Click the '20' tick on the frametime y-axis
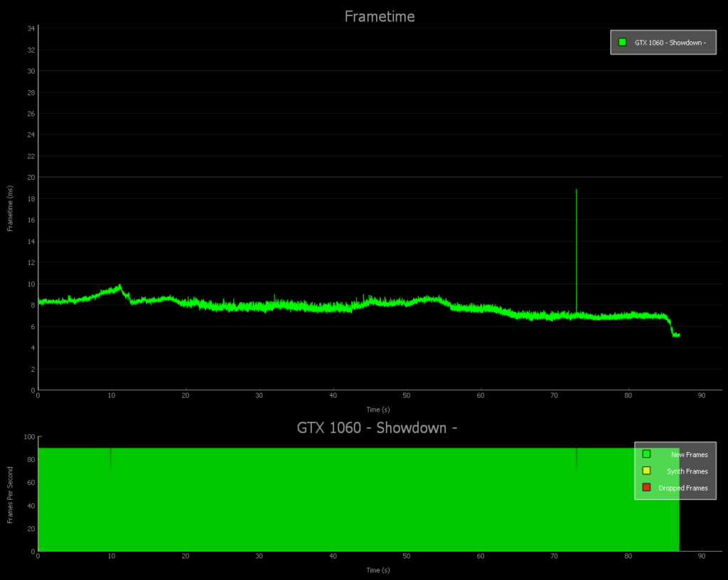The height and width of the screenshot is (580, 728). pos(32,177)
